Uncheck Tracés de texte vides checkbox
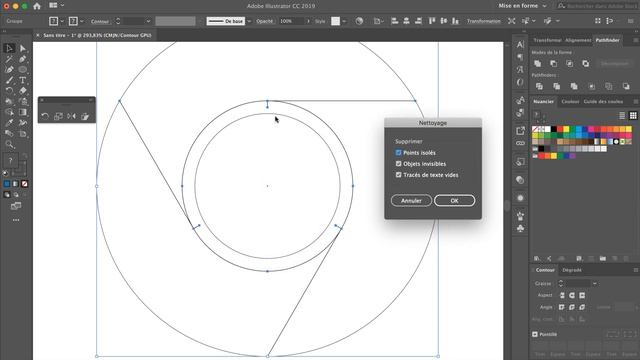Screen dimensions: 640x360 398,175
